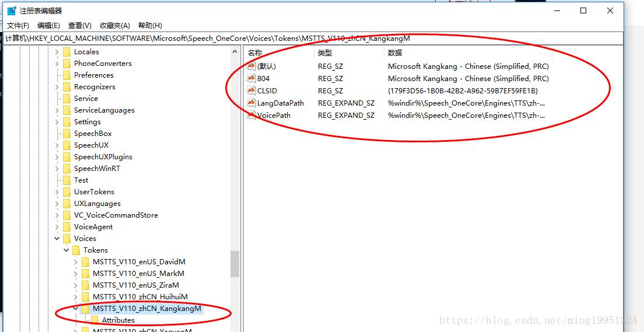Select the MSTTS_V110_enUS_MarkM folder icon
This screenshot has width=644, height=332.
click(x=85, y=274)
